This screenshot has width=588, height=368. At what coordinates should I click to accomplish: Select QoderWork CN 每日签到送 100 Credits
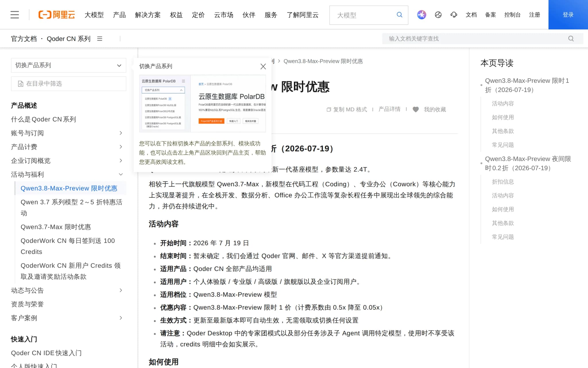coord(68,246)
